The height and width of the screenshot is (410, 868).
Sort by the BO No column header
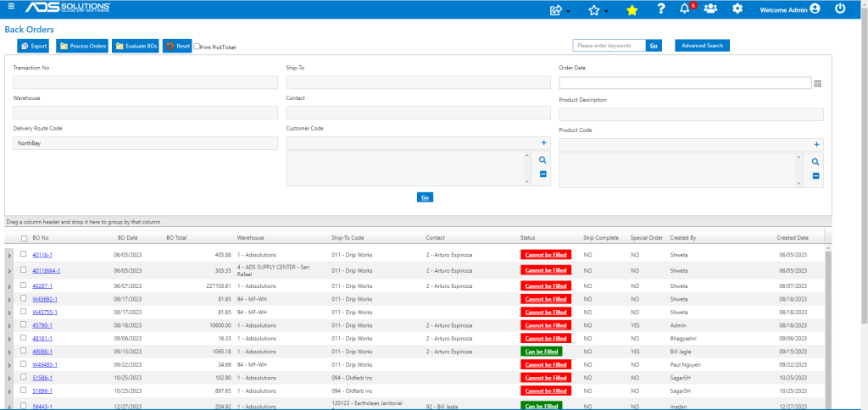click(x=41, y=238)
